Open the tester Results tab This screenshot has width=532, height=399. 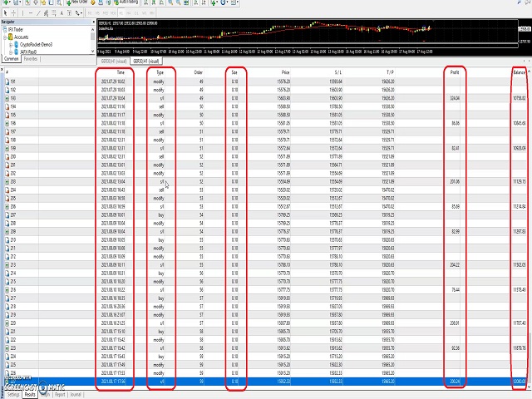point(30,395)
